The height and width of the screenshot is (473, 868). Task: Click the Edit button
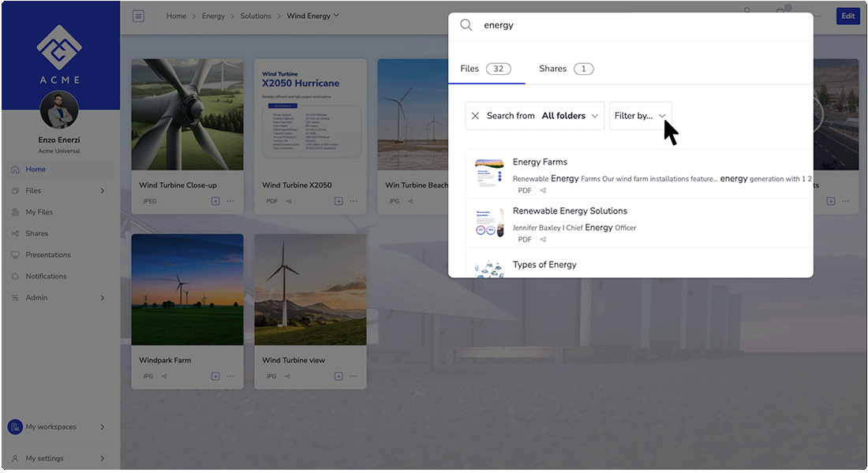tap(847, 16)
